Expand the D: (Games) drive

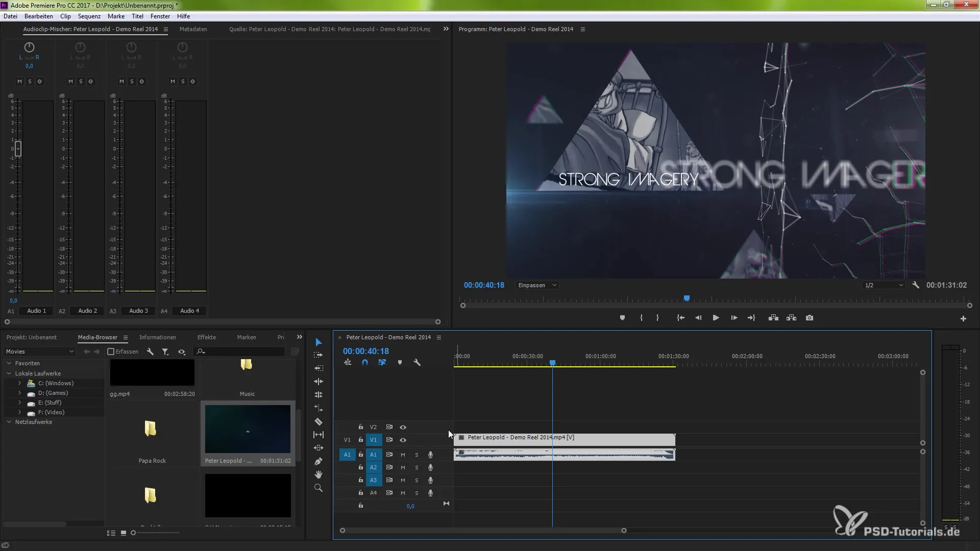point(19,393)
